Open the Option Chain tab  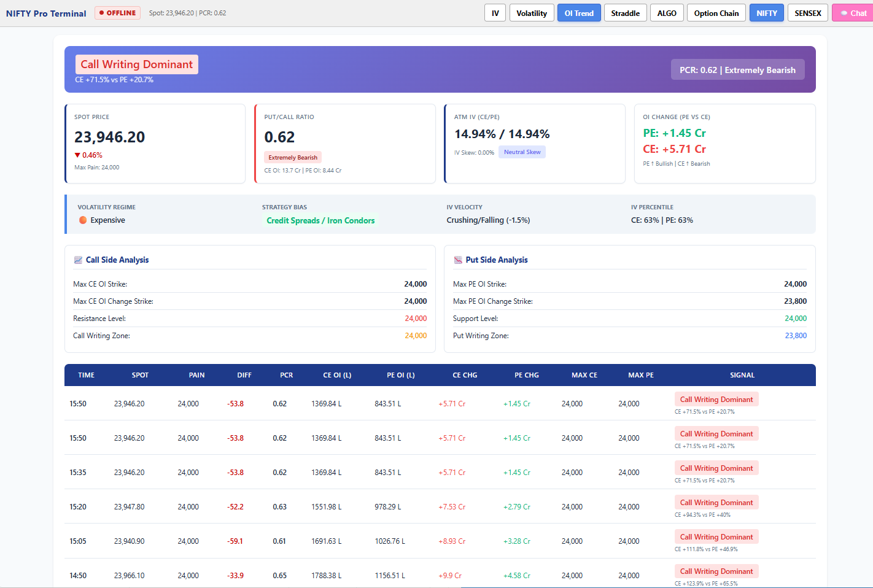tap(716, 13)
